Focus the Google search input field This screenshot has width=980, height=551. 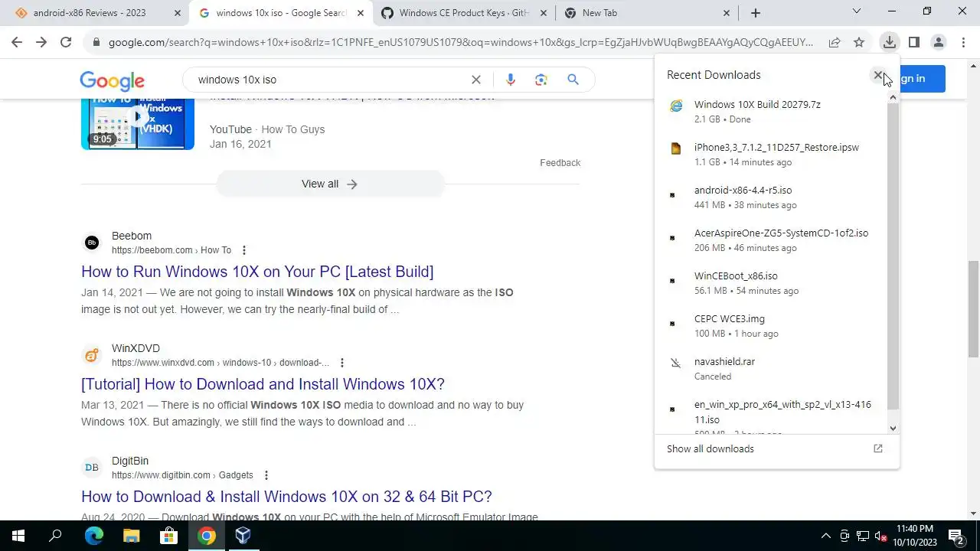[x=329, y=80]
